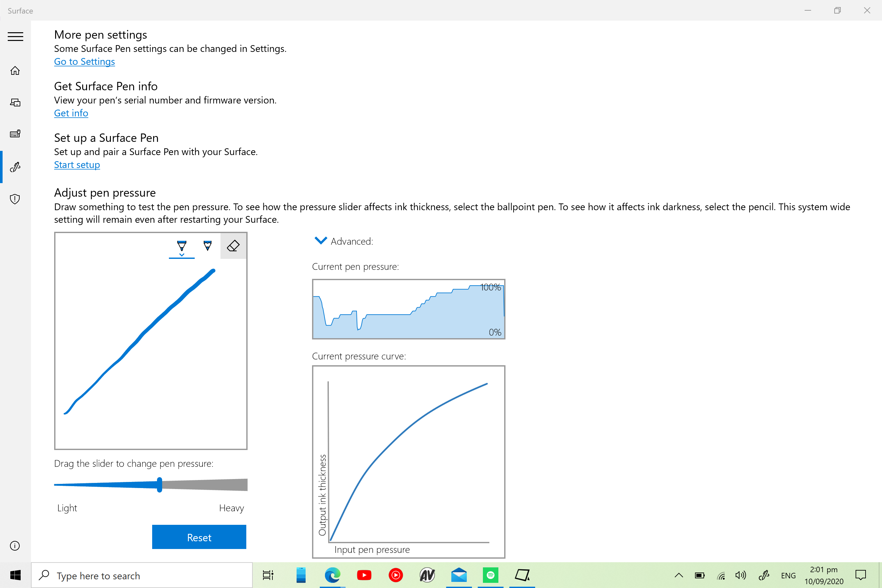Open the keyboard accessories sidebar icon

click(x=15, y=133)
